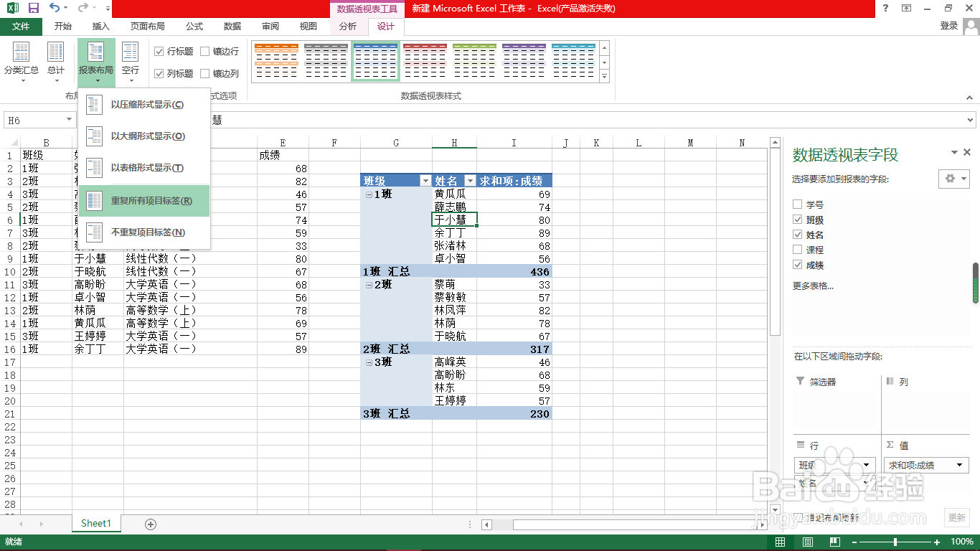Toggle the 列标题 column headers checkbox

[159, 73]
